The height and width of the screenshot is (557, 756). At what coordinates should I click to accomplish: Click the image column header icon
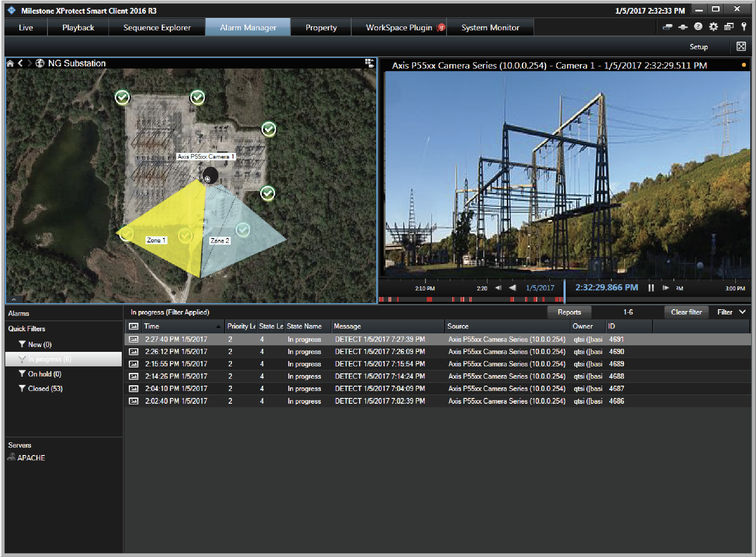134,326
